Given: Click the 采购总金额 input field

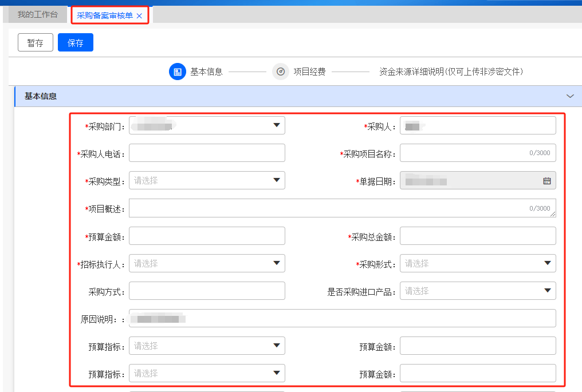Looking at the screenshot, I should (477, 236).
